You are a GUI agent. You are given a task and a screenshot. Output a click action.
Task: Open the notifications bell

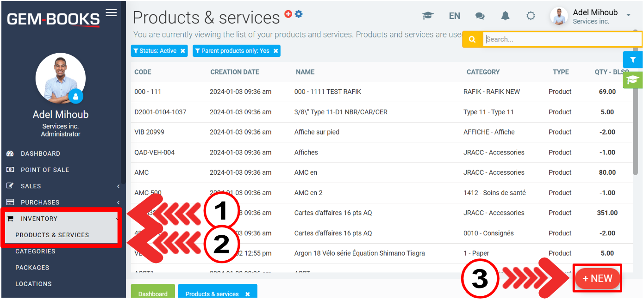coord(505,16)
